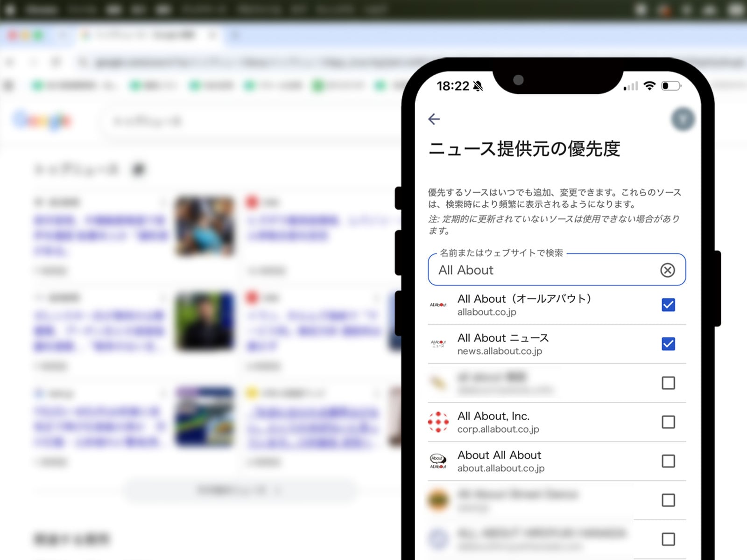Viewport: 747px width, 560px height.
Task: Tap the silent bell icon beside 18:22
Action: click(x=478, y=86)
